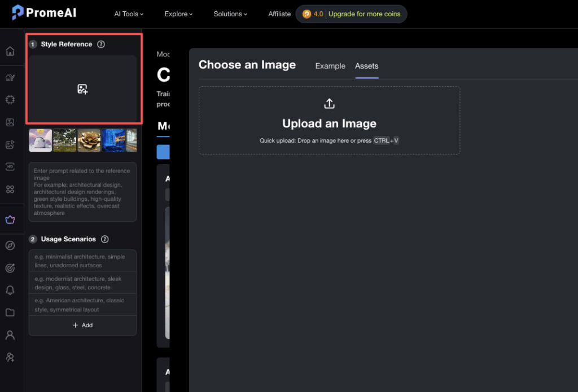Expand the Explore menu
Image resolution: width=578 pixels, height=392 pixels.
pyautogui.click(x=178, y=14)
